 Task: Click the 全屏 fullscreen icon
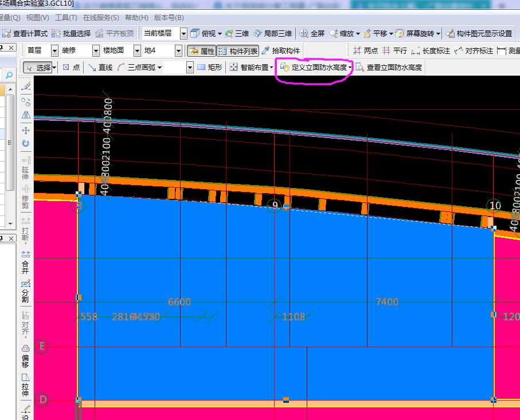click(312, 34)
